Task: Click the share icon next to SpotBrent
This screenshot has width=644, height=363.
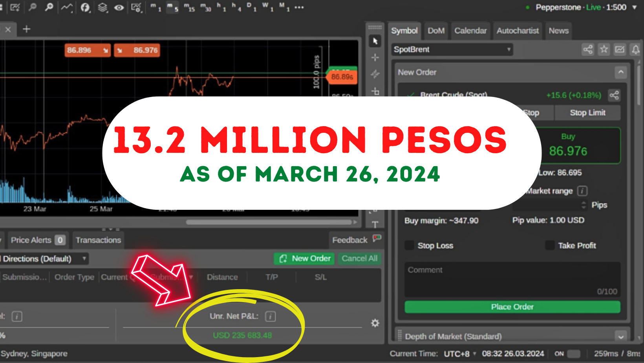Action: [587, 49]
